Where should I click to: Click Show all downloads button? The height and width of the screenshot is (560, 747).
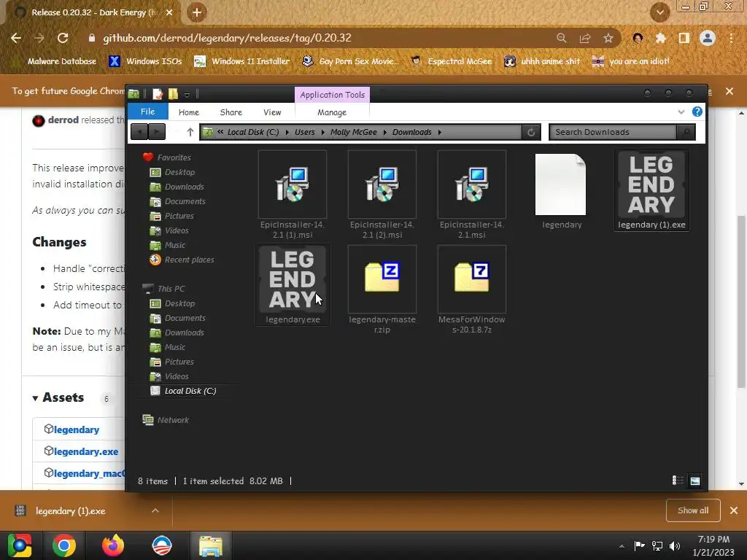tap(693, 510)
